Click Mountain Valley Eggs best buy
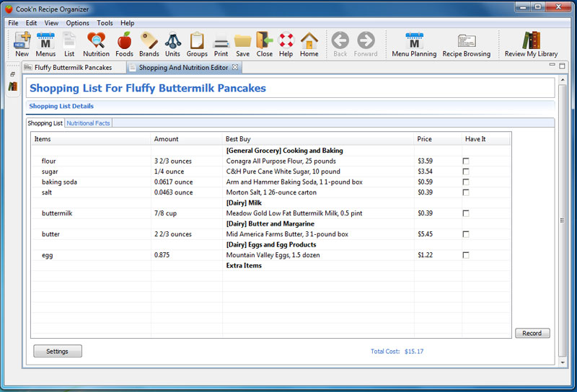The width and height of the screenshot is (577, 392). tap(273, 255)
